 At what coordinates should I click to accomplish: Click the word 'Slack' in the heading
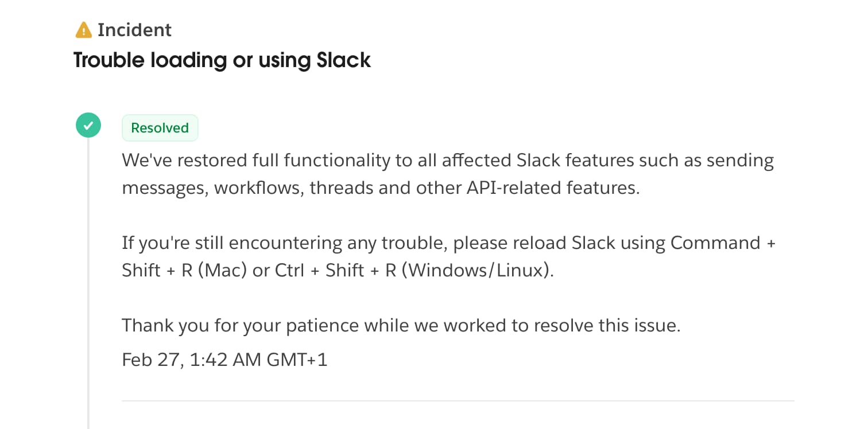pos(343,60)
